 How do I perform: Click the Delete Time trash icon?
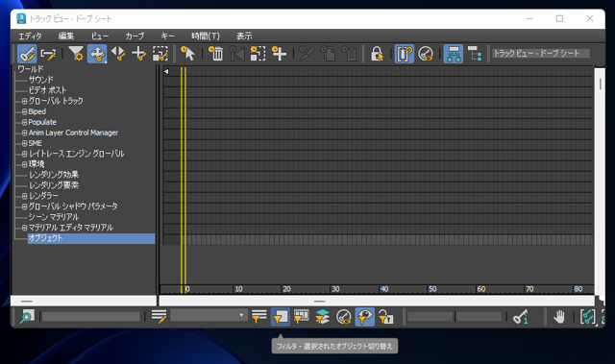[215, 54]
